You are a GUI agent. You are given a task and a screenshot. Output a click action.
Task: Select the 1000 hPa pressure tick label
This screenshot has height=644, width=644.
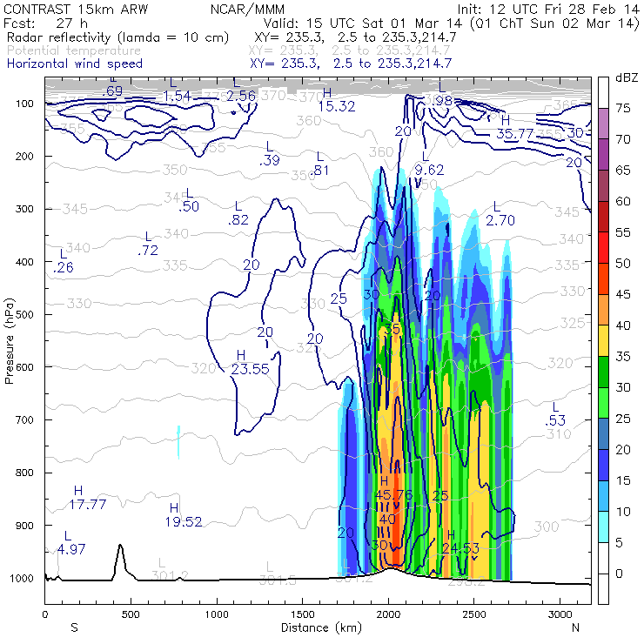[x=22, y=578]
